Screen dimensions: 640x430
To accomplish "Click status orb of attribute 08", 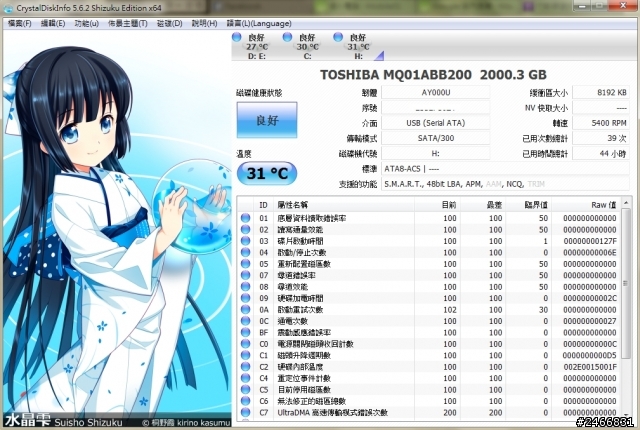I will (245, 287).
